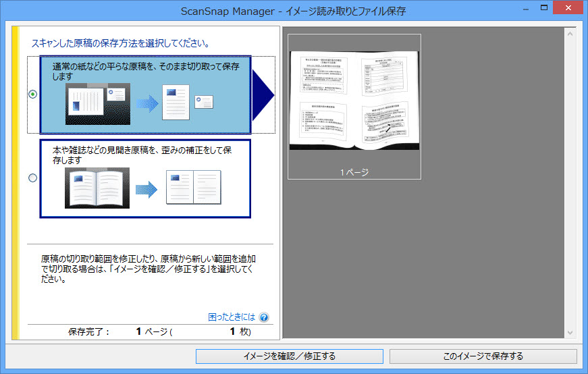Select the 1ページ scanned thumbnail
This screenshot has height=374, width=588.
[354, 107]
